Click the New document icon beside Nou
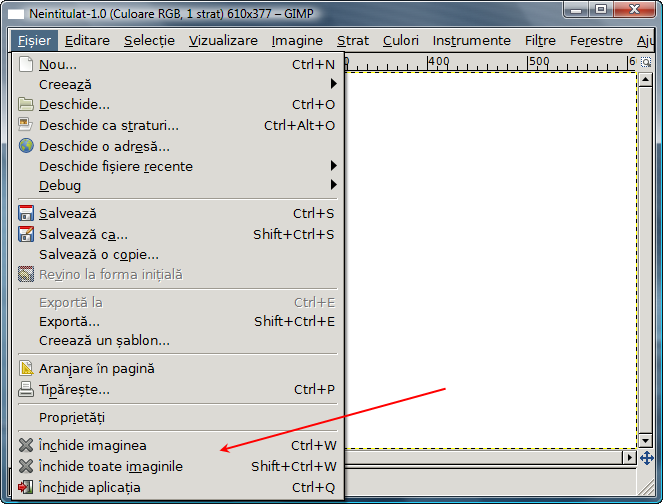This screenshot has width=663, height=504. [x=26, y=65]
